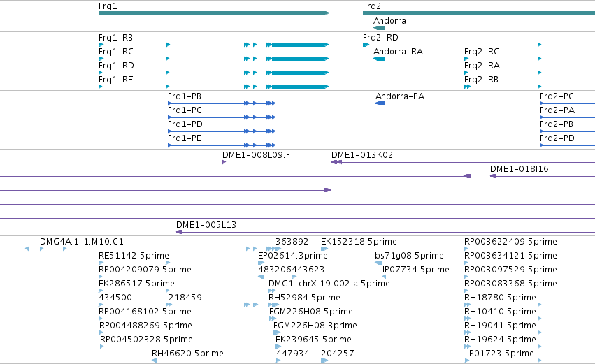
Task: Select the Frq1-PB protein label
Action: [185, 96]
